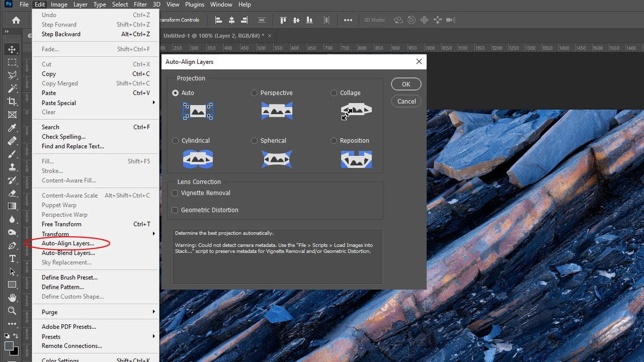Choose Define Brush Preset menu entry
This screenshot has width=644, height=362.
(x=96, y=278)
